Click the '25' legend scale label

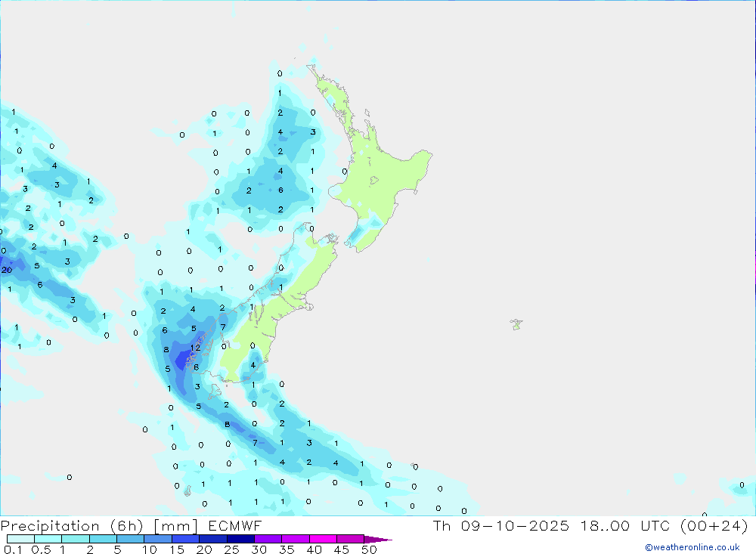[232, 549]
